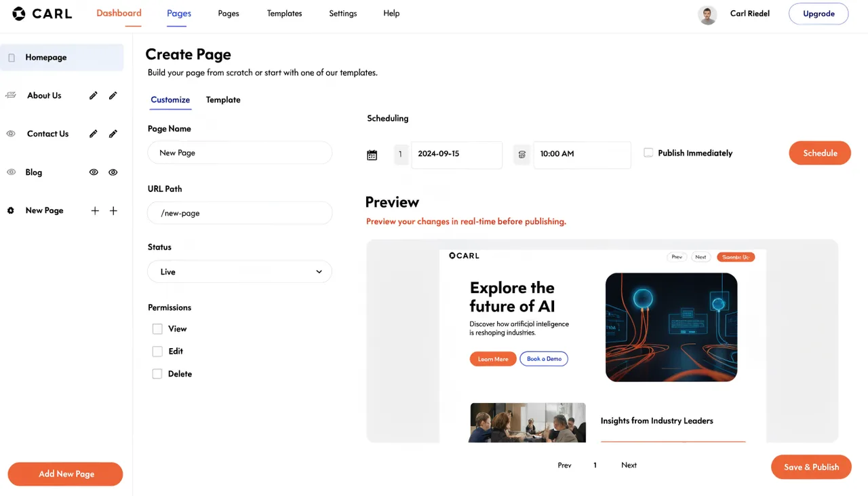Open the Dashboard tab in top navigation
The width and height of the screenshot is (868, 496).
pyautogui.click(x=119, y=13)
